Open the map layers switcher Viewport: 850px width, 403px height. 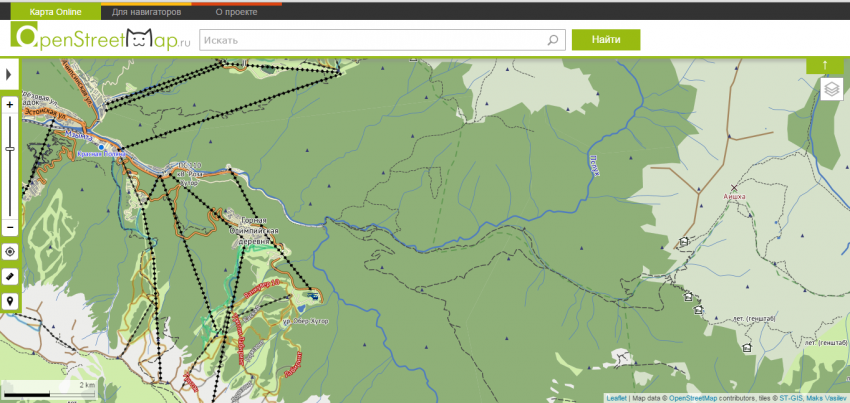point(831,90)
